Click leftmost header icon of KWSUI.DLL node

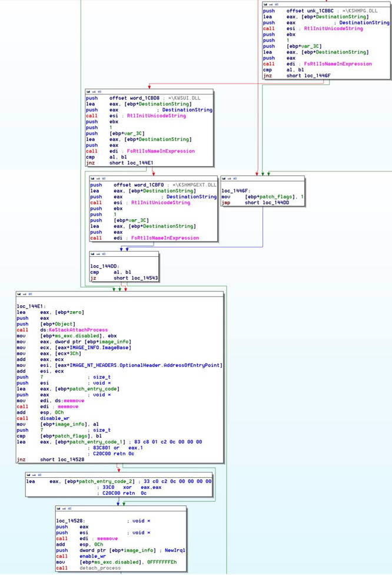point(88,92)
